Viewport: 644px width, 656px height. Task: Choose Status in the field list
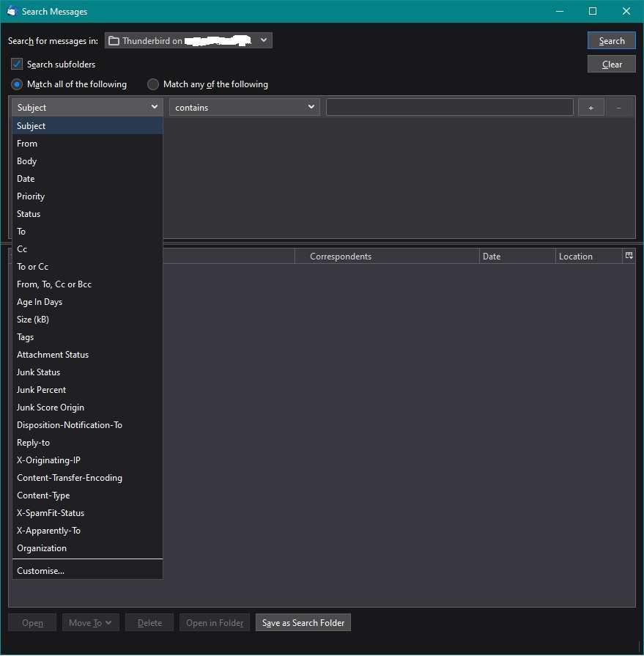(x=87, y=214)
